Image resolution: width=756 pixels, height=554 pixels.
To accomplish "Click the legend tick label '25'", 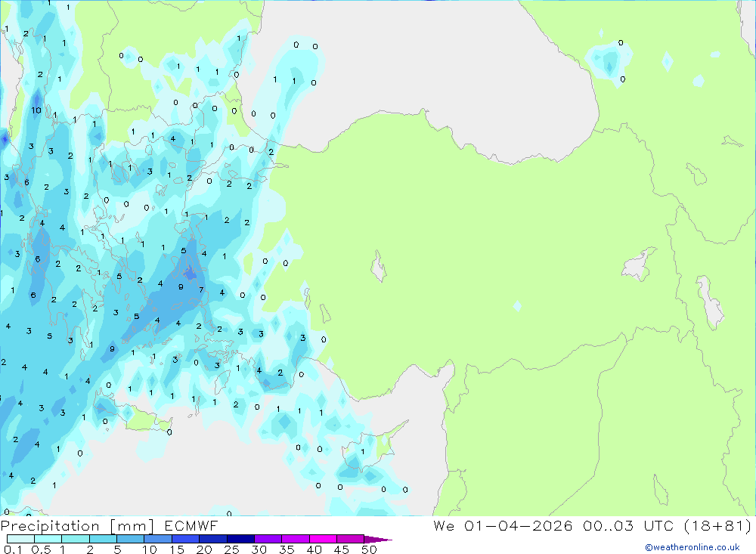I will click(x=232, y=549).
